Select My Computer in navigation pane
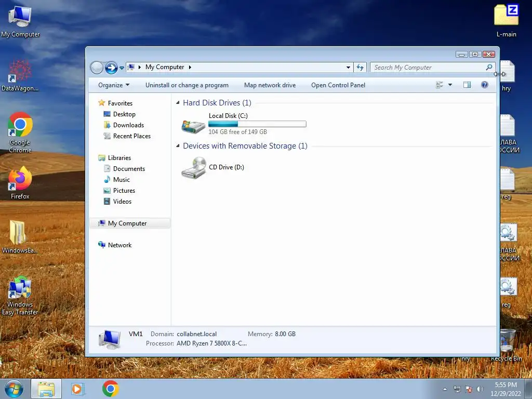 130,223
